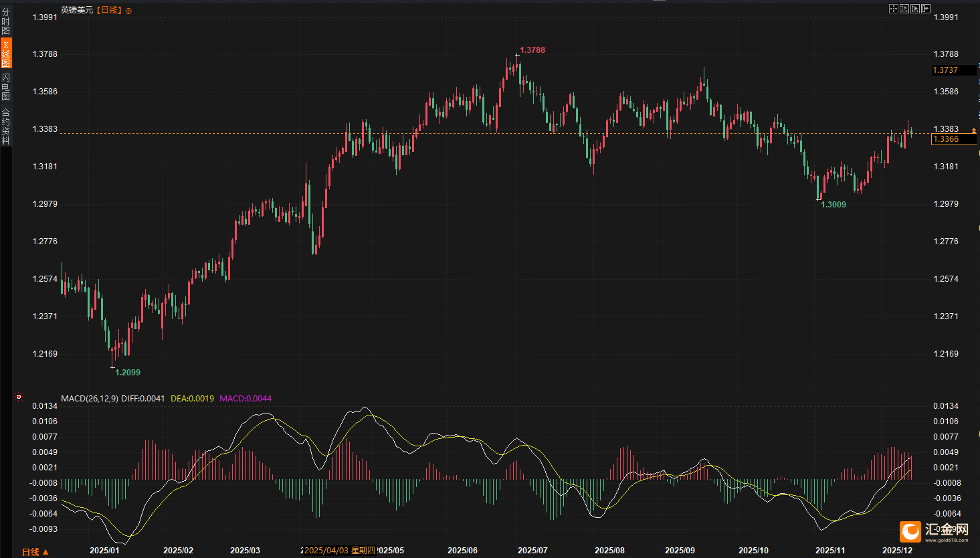This screenshot has height=558, width=980.
Task: Select the K线图 sidebar tab
Action: pyautogui.click(x=6, y=54)
